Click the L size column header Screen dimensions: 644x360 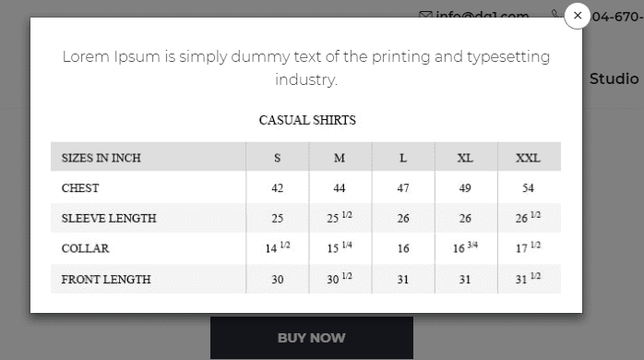coord(403,158)
